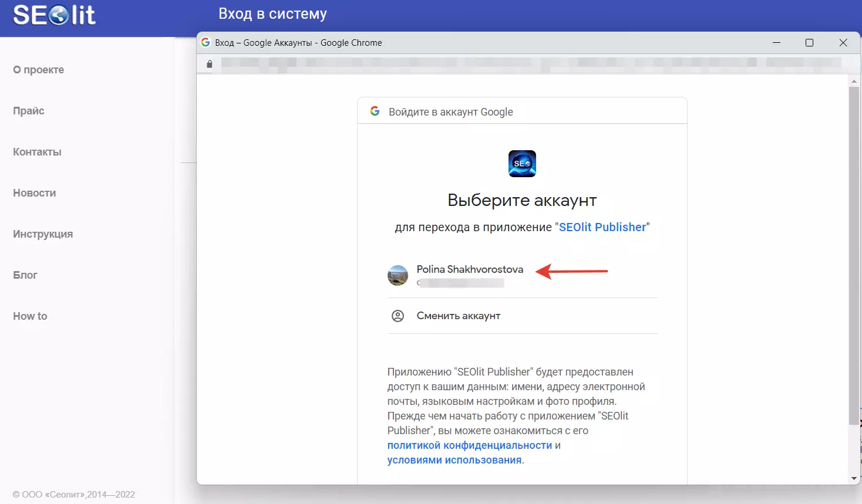
Task: Open the О проекте menu item
Action: click(39, 70)
